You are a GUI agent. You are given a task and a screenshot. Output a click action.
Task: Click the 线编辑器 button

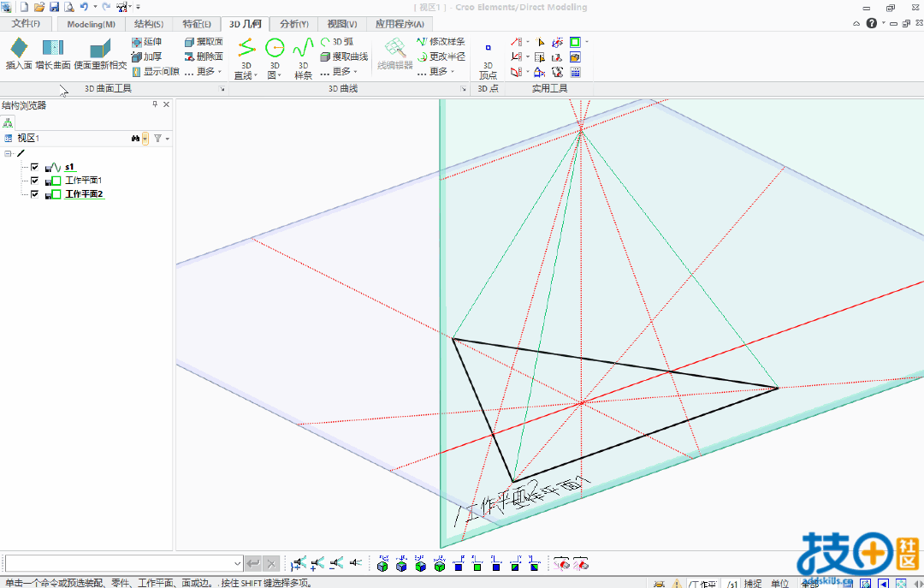click(394, 54)
